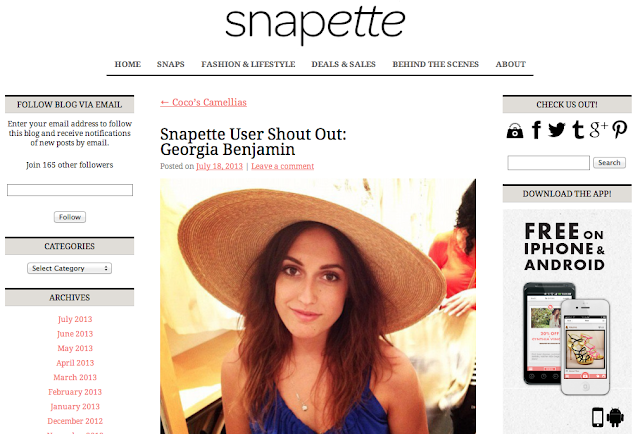Open the Google Plus icon

[598, 129]
